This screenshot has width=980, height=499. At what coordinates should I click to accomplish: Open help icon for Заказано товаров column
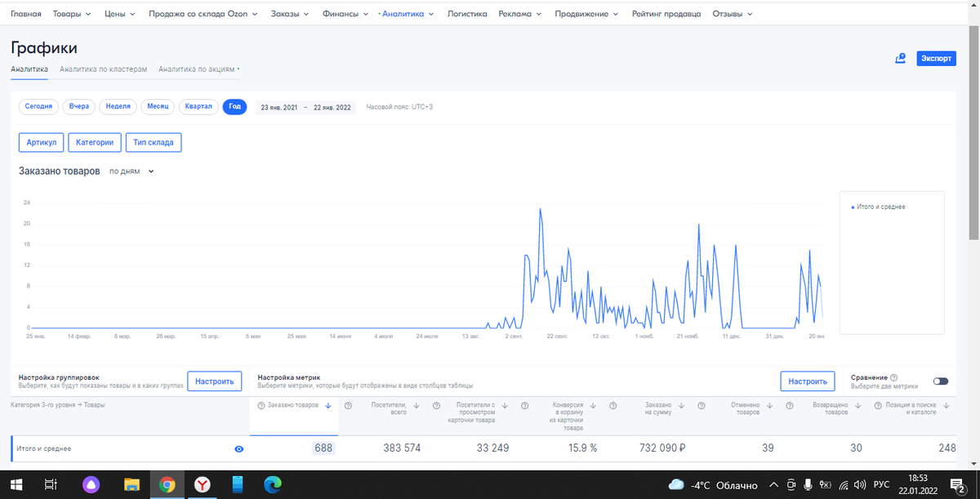click(261, 405)
